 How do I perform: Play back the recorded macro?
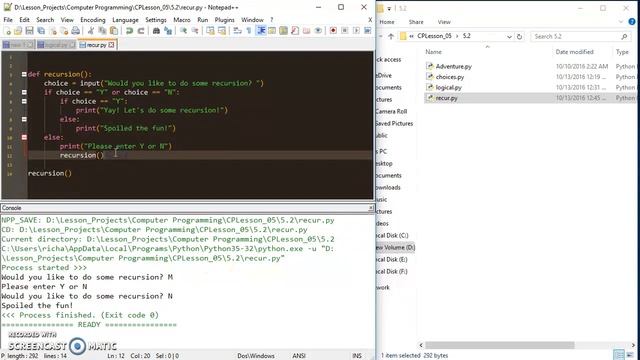(x=356, y=31)
